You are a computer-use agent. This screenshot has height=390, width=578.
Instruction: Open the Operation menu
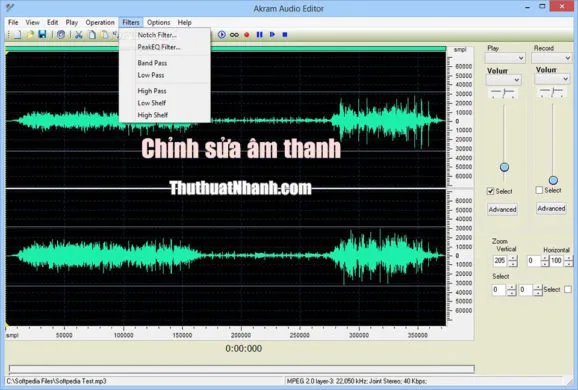click(100, 22)
